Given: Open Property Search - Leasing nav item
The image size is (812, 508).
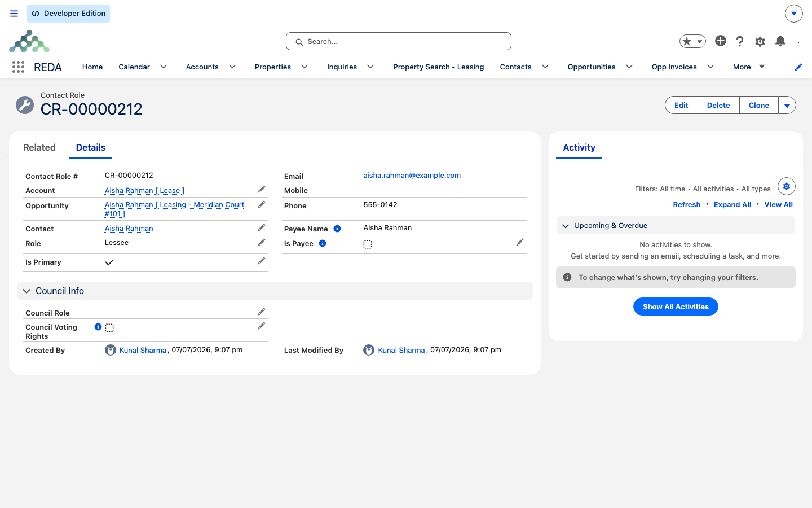Looking at the screenshot, I should pyautogui.click(x=439, y=67).
